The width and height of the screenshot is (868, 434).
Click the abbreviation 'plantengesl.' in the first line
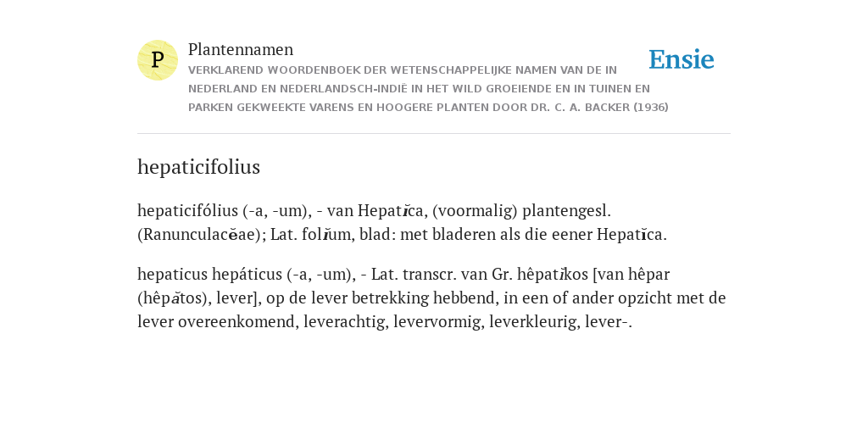click(567, 211)
